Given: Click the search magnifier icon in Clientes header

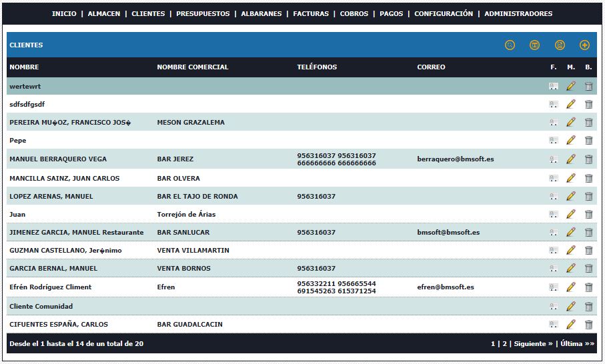Looking at the screenshot, I should click(x=510, y=45).
